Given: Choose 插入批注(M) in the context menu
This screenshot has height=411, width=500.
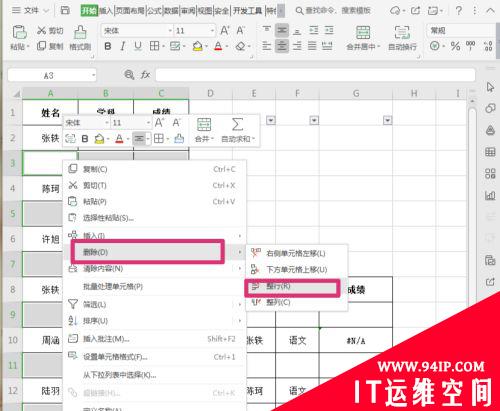Looking at the screenshot, I should coord(154,339).
